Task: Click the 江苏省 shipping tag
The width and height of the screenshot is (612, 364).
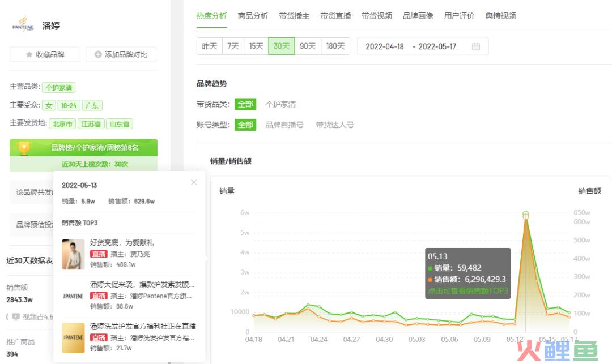Action: [91, 123]
